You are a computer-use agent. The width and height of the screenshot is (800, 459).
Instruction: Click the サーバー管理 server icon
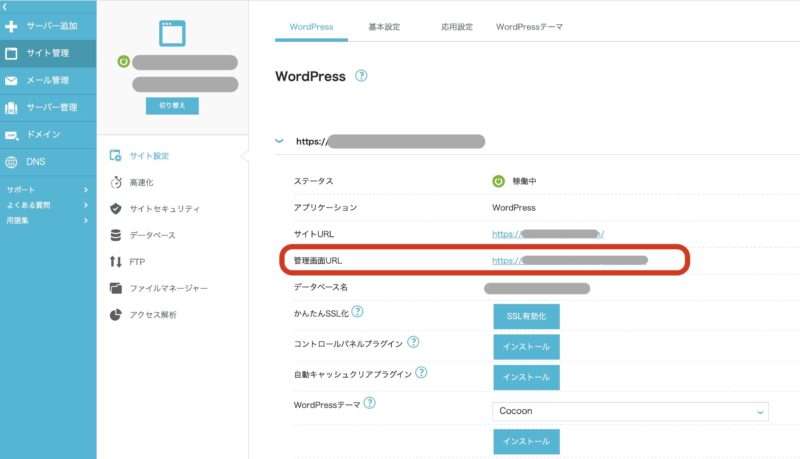11,108
